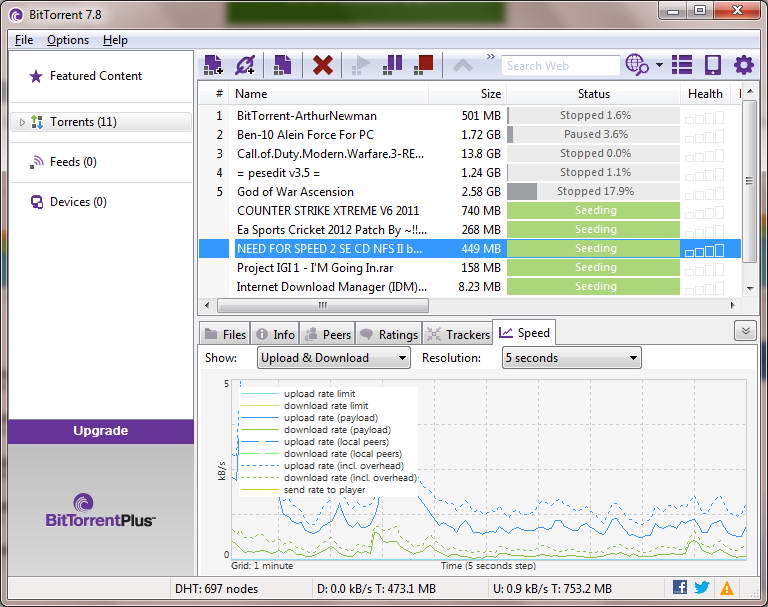Viewport: 768px width, 607px height.
Task: Switch to the Trackers tab
Action: pos(457,335)
